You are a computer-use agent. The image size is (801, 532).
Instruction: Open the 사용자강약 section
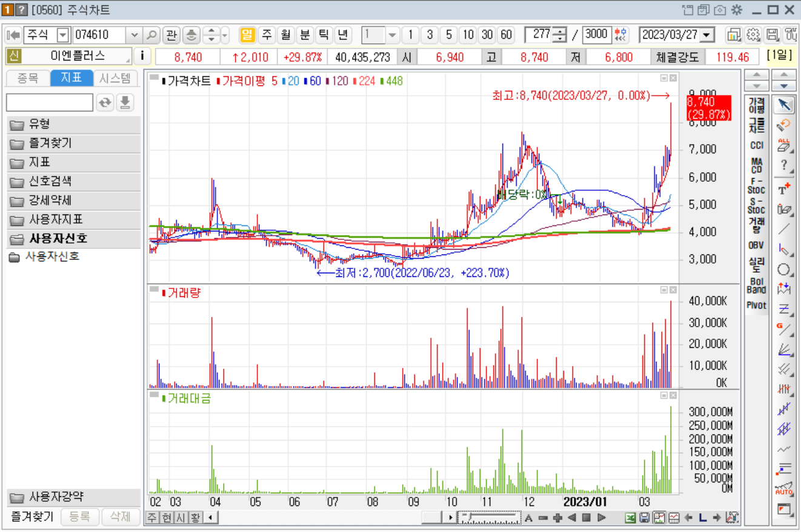coord(73,497)
